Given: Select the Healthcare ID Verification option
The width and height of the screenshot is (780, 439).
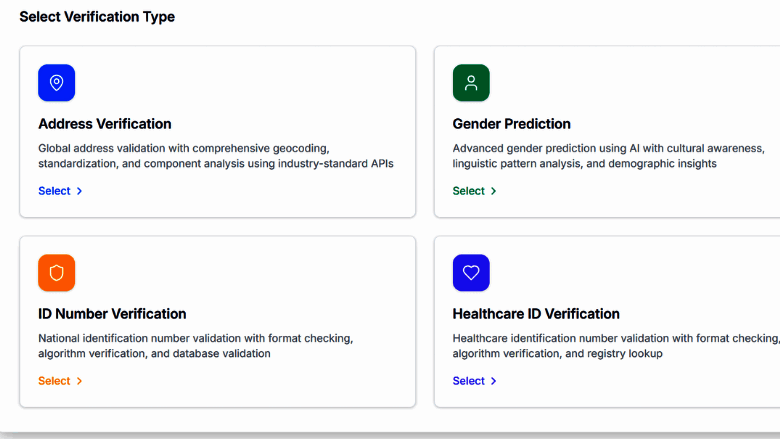Looking at the screenshot, I should (x=468, y=381).
